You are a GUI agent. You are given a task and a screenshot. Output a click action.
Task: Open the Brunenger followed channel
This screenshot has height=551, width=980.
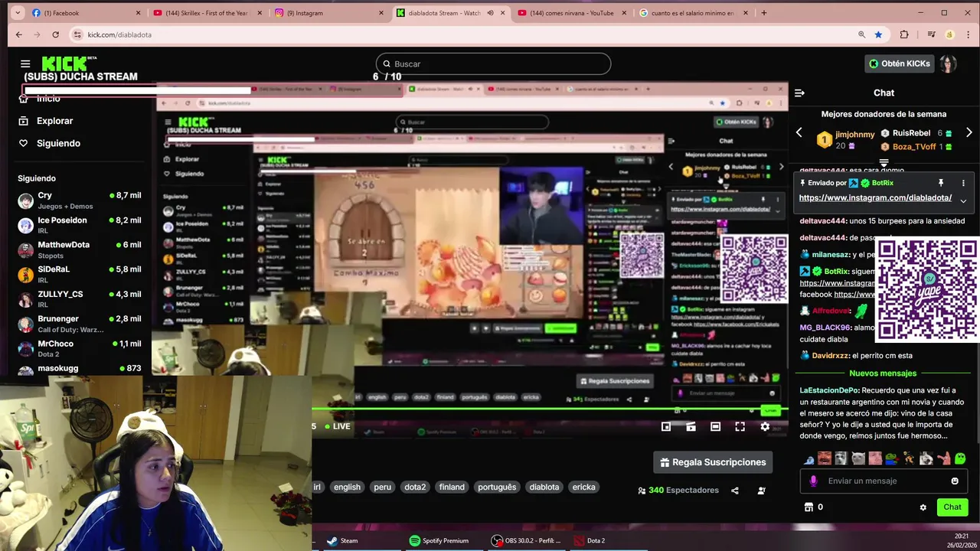80,324
